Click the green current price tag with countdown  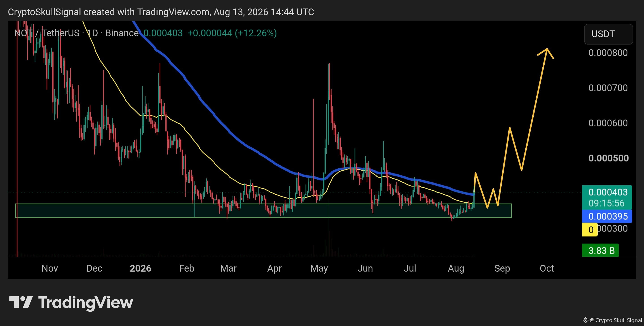(607, 197)
